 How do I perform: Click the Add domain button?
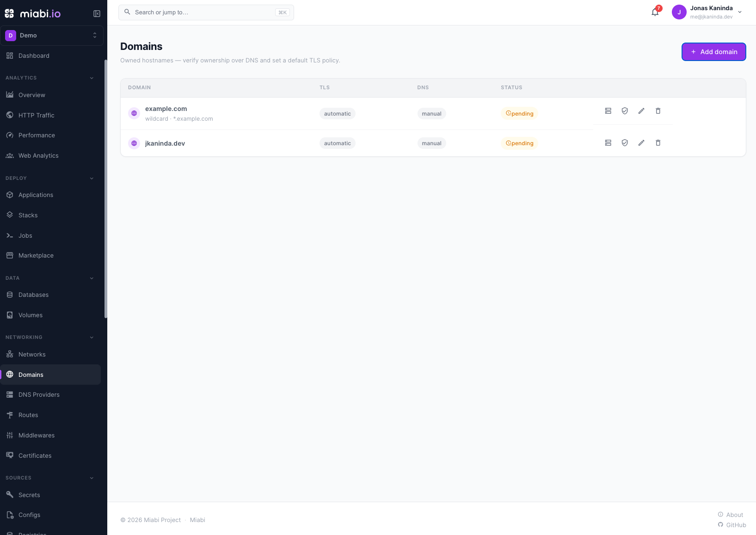(x=713, y=52)
